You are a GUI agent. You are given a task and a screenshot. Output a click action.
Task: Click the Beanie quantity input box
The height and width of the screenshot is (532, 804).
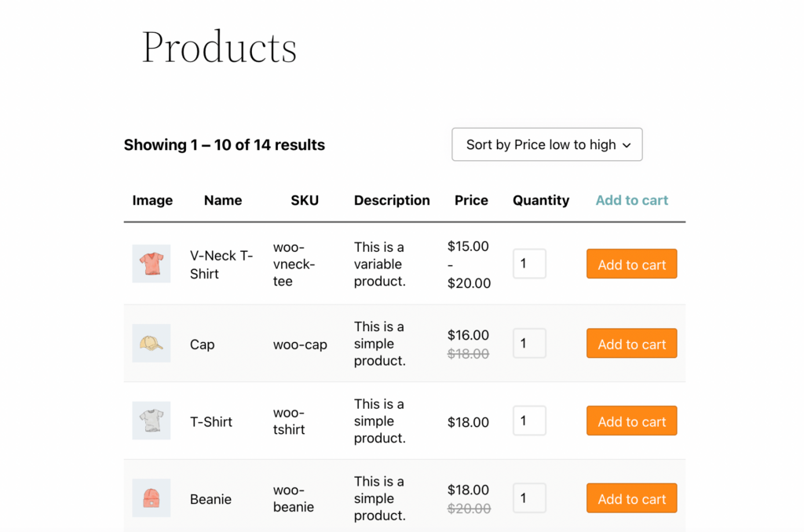coord(529,497)
